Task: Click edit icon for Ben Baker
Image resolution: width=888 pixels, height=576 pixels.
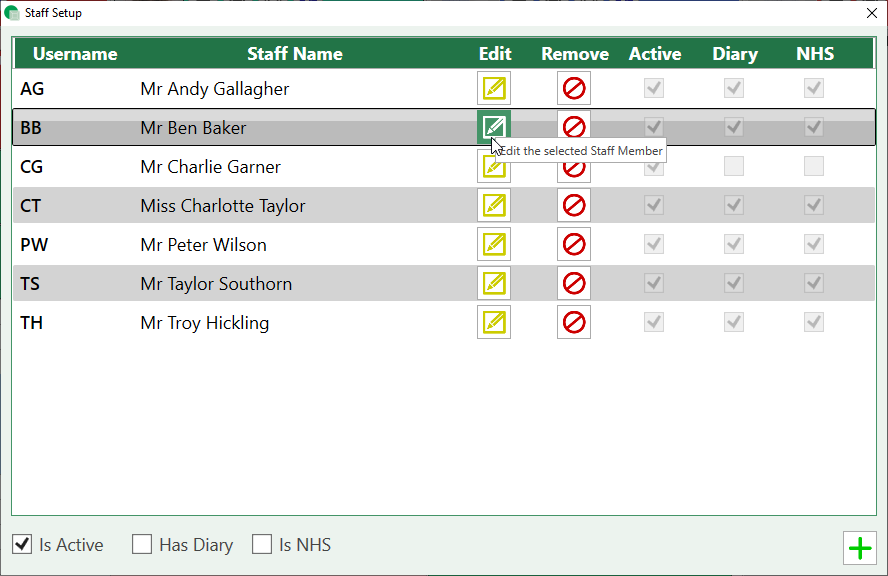Action: 494,127
